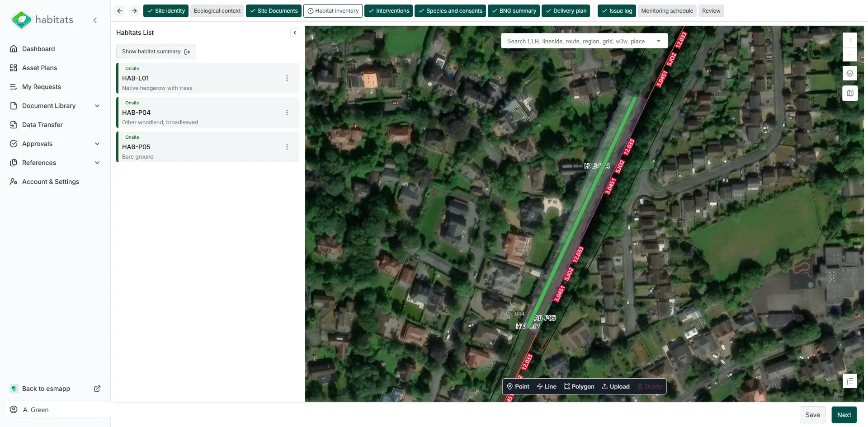Zoom out on the map
This screenshot has width=868, height=427.
coord(850,55)
